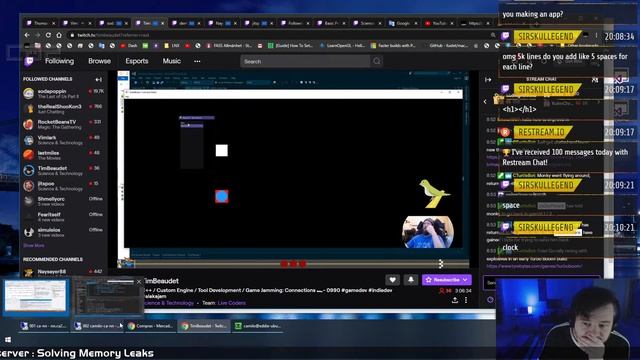Open the Faster builds bookmark

pos(393,46)
